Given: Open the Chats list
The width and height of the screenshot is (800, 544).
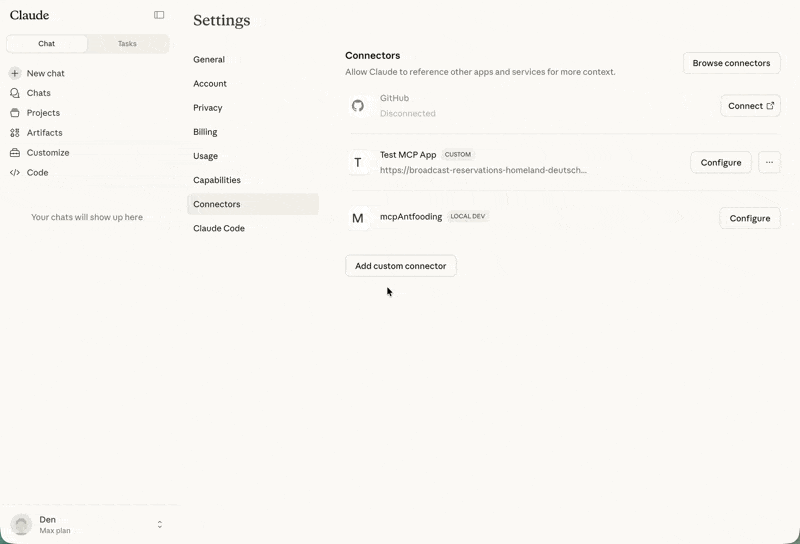Looking at the screenshot, I should coord(38,93).
